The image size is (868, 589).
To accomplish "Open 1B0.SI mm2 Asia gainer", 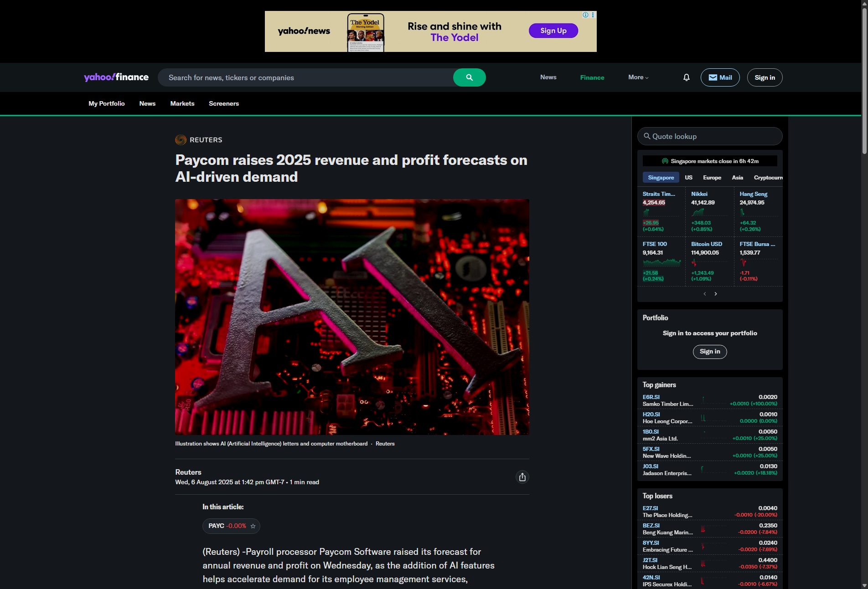I will click(x=710, y=435).
